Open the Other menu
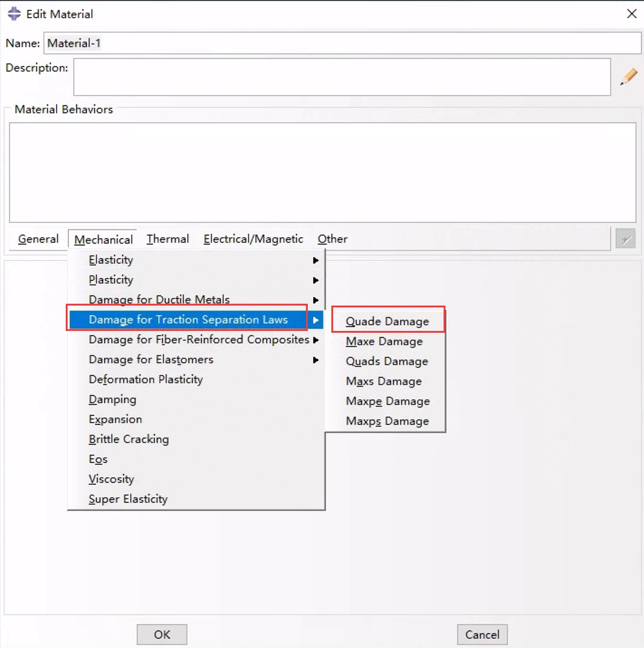This screenshot has height=648, width=644. [x=333, y=239]
